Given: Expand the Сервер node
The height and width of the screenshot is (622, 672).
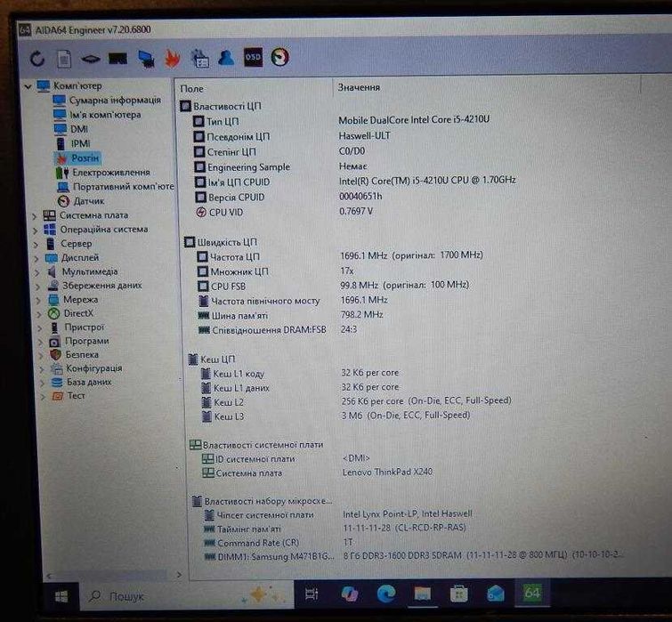Looking at the screenshot, I should tap(36, 244).
